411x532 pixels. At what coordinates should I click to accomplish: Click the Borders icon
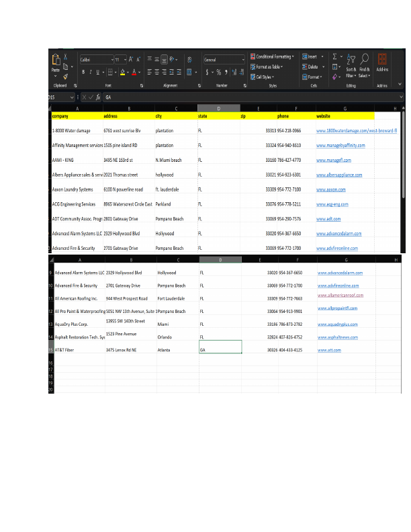point(110,72)
